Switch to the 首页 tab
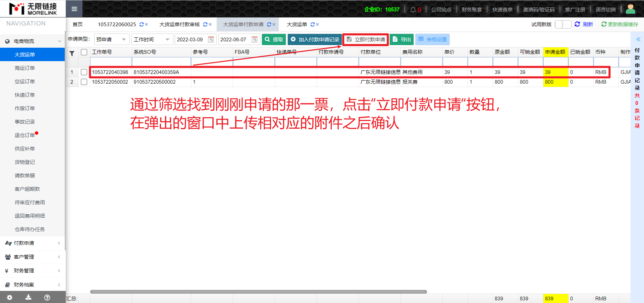Viewport: 644px width, 303px height. click(77, 24)
